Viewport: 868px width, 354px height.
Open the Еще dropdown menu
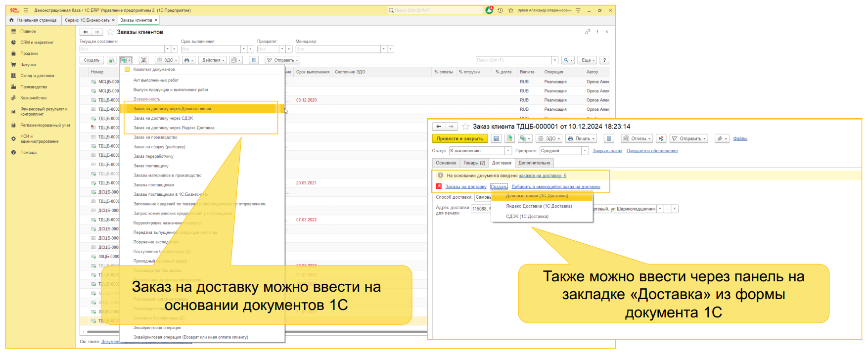(588, 60)
